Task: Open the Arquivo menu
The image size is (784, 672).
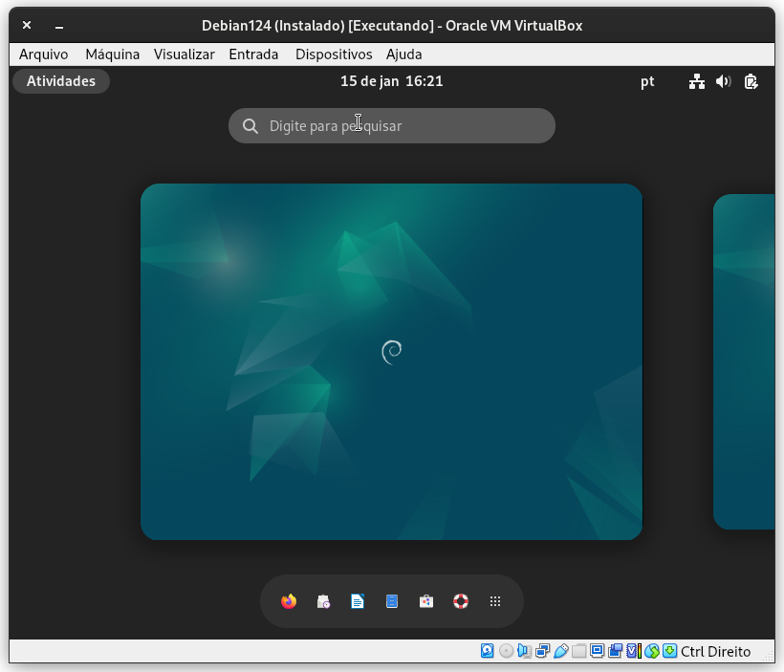Action: coord(43,54)
